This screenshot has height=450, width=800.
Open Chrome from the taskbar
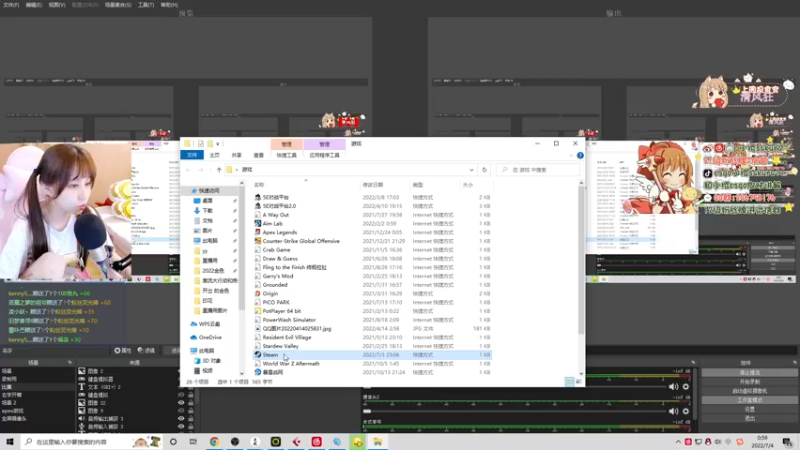point(214,441)
